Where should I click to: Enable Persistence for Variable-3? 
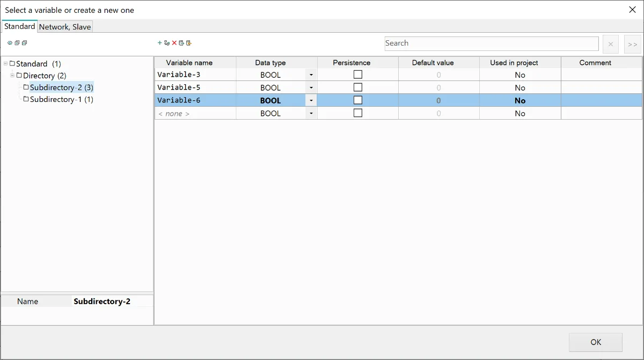(x=358, y=75)
